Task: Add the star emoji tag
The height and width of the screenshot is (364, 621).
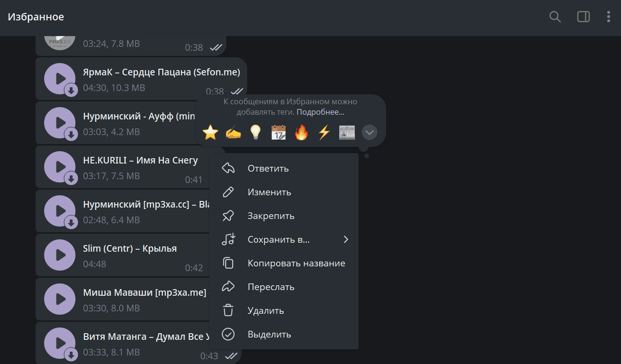Action: coord(210,132)
